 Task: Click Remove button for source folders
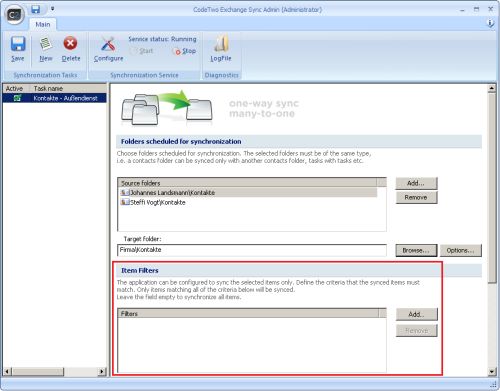pyautogui.click(x=416, y=197)
